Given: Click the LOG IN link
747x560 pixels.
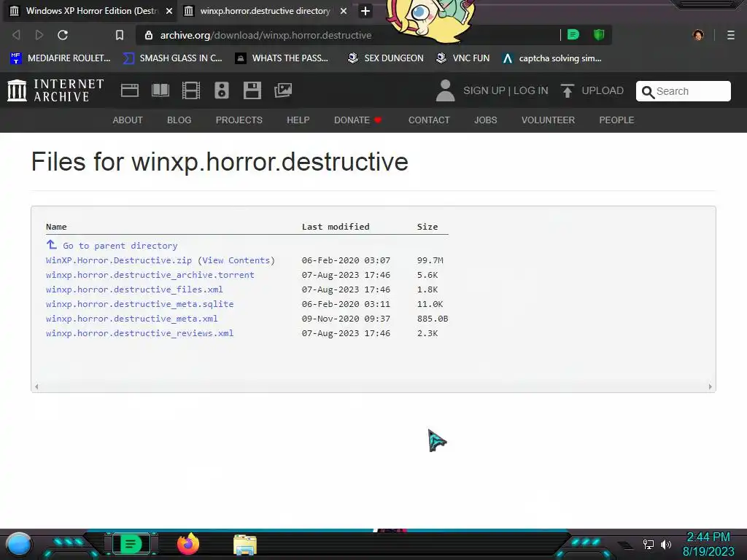Looking at the screenshot, I should pyautogui.click(x=531, y=90).
